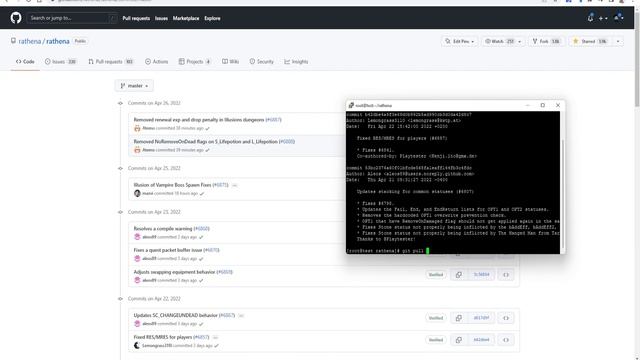Copy SHA of SC_CHANGEUNDEAD commit

(459, 318)
